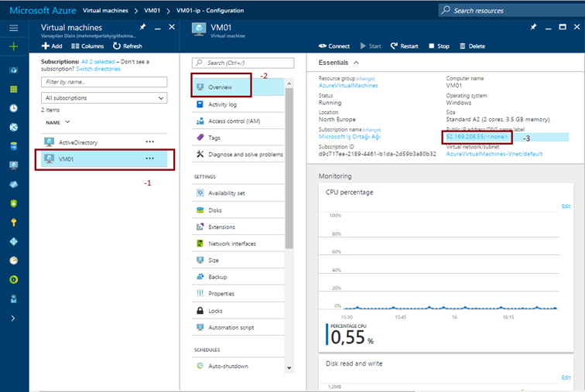585x392 pixels.
Task: Open Extensions settings item
Action: point(238,227)
